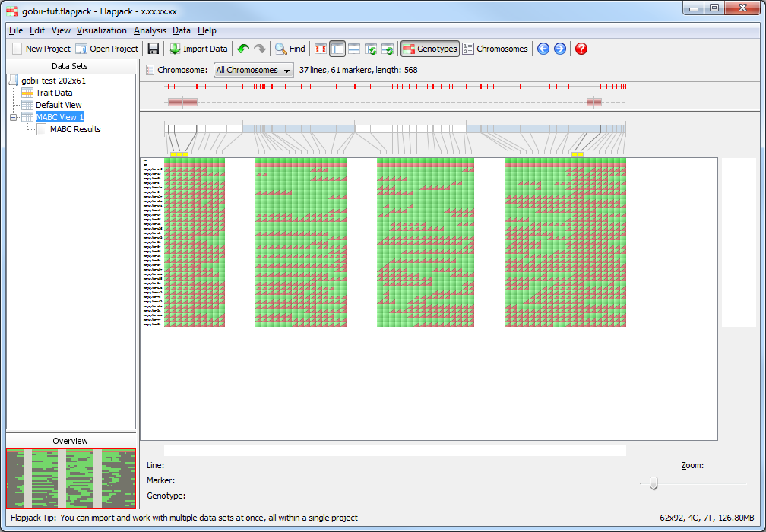This screenshot has height=532, width=766.
Task: Navigate forward with blue right arrow
Action: [x=560, y=49]
